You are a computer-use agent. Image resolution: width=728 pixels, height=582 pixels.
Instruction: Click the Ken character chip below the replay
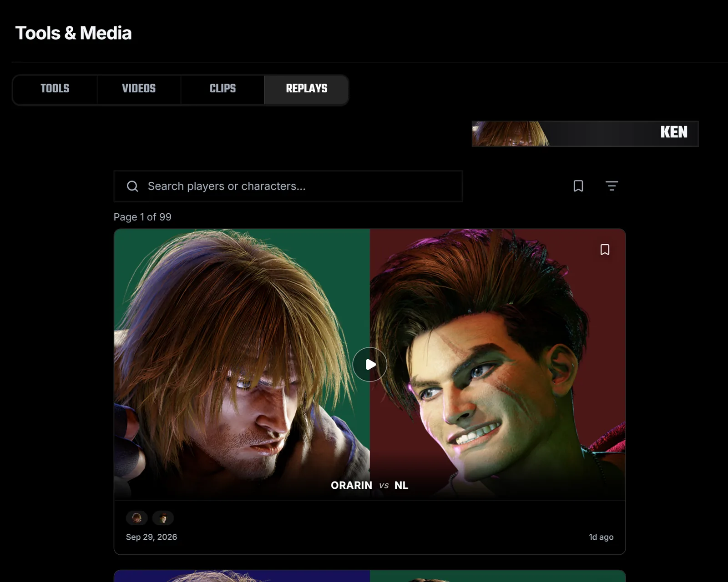tap(136, 518)
